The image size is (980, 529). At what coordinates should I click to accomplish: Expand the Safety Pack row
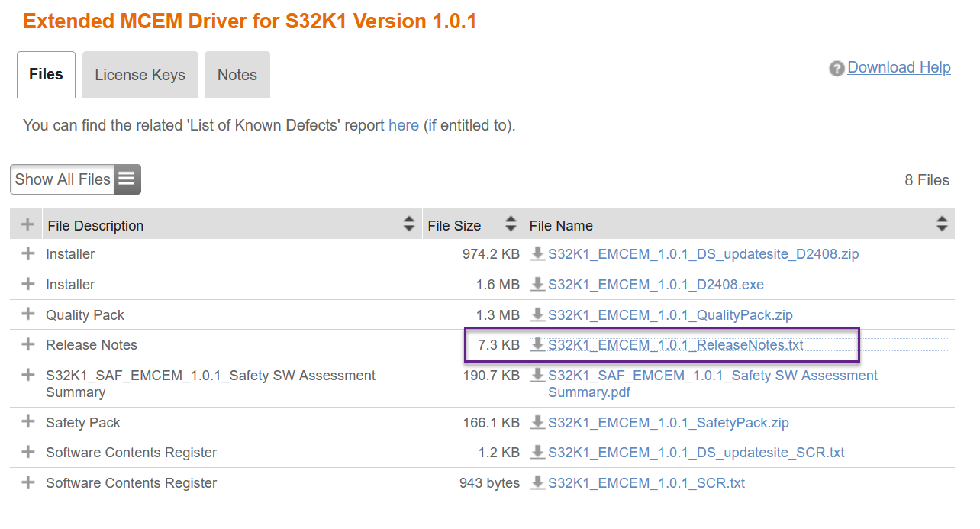pyautogui.click(x=28, y=421)
